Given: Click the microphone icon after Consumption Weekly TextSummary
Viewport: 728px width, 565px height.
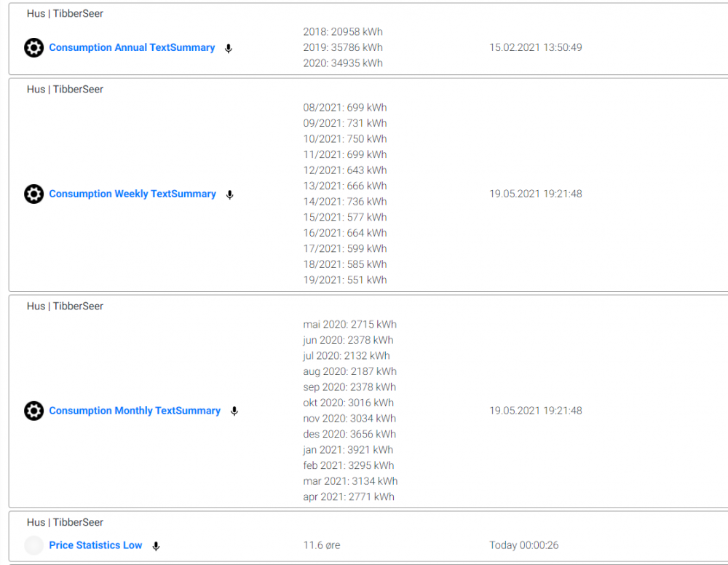Looking at the screenshot, I should coord(229,195).
